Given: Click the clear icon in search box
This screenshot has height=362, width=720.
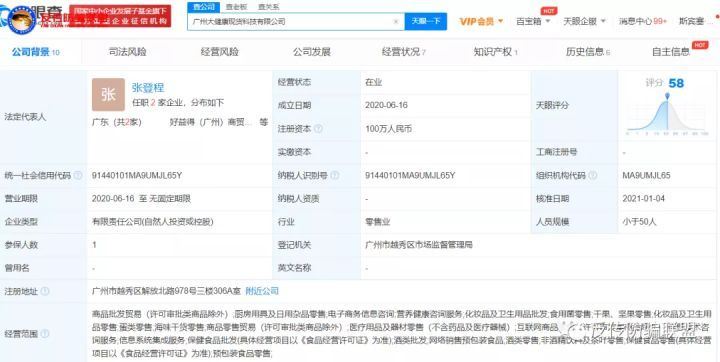Looking at the screenshot, I should (396, 22).
